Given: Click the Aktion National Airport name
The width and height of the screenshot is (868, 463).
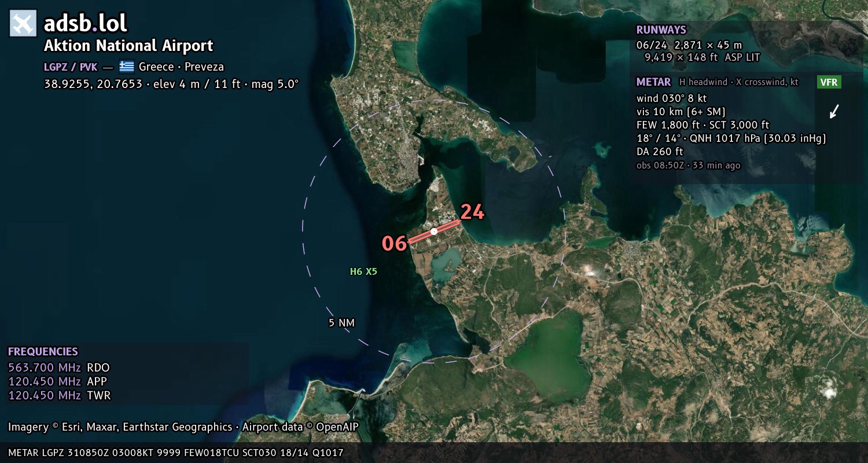Looking at the screenshot, I should pyautogui.click(x=128, y=46).
